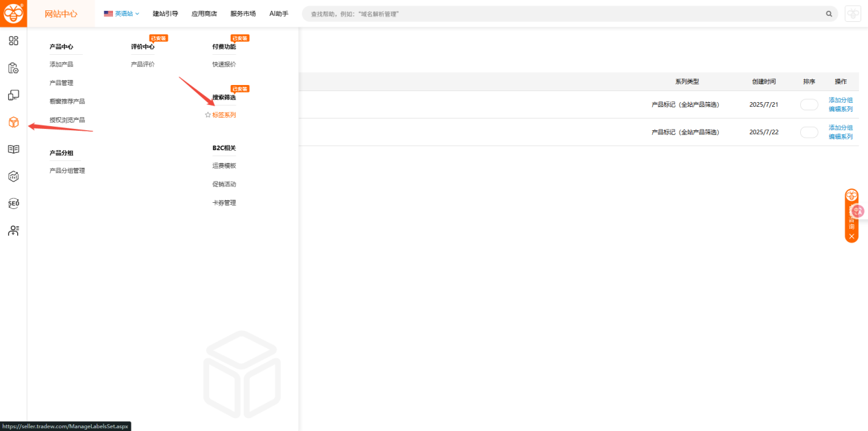Screen dimensions: 868x431
Task: Select 橱窗推荐产品 menu entry
Action: [67, 101]
